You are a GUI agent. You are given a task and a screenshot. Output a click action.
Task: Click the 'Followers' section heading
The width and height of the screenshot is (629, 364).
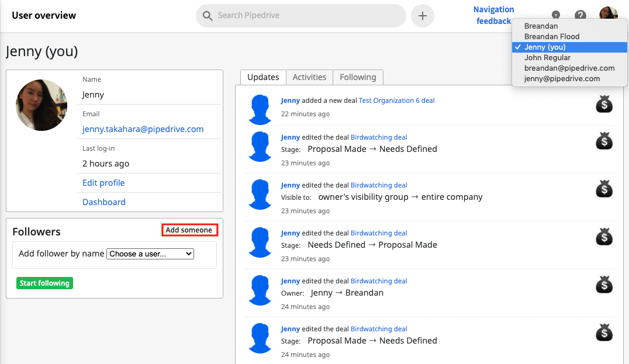click(x=36, y=232)
